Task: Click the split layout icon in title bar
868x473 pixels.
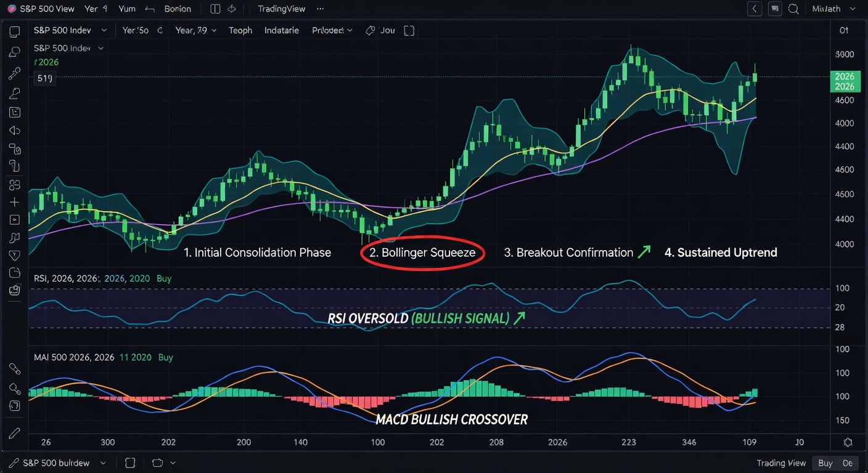Action: tap(215, 9)
